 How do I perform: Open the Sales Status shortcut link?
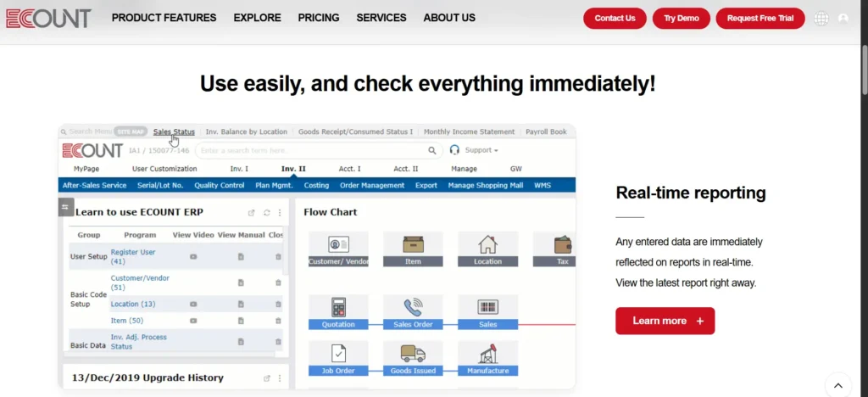(x=174, y=131)
